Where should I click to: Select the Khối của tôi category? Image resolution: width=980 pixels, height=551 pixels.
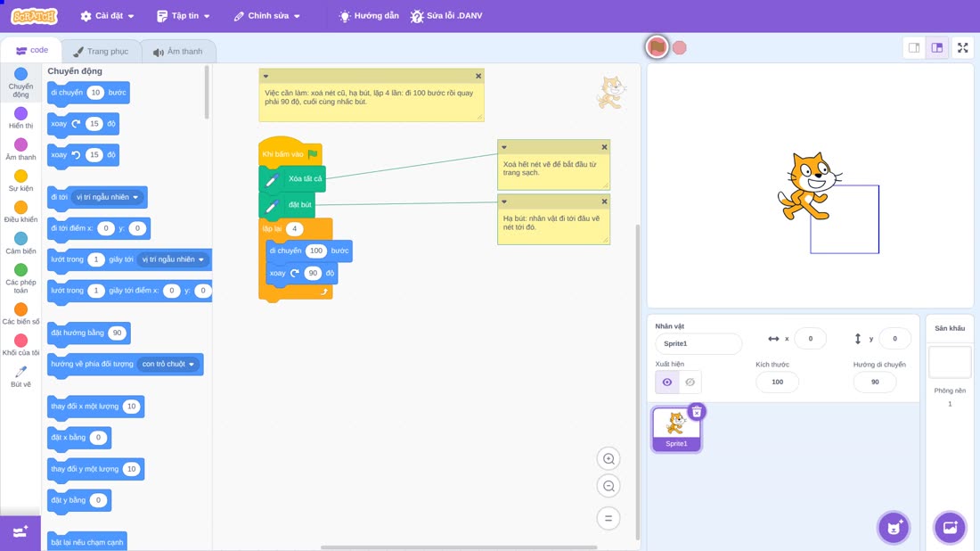point(20,345)
